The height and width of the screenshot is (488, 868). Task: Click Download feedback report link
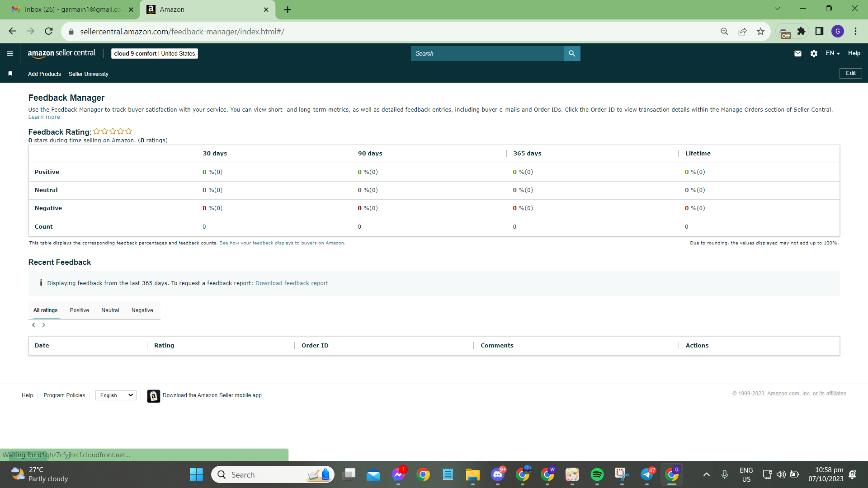coord(292,283)
